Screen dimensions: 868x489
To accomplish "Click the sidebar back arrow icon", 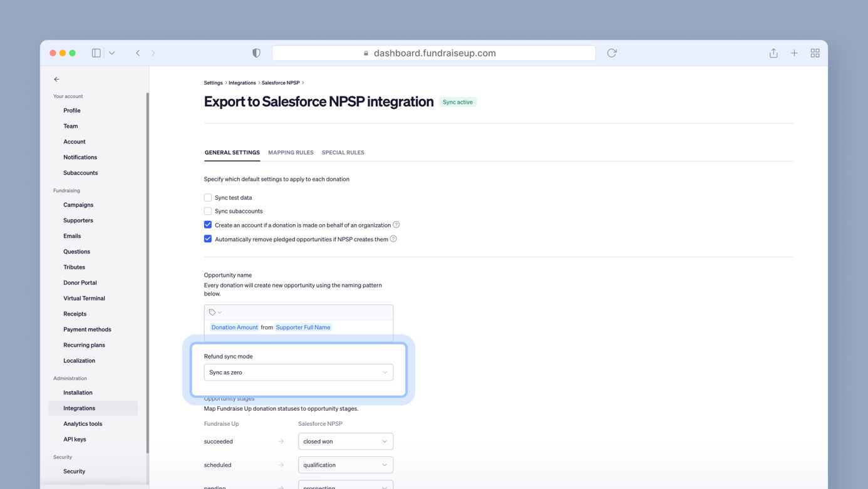I will tap(56, 80).
